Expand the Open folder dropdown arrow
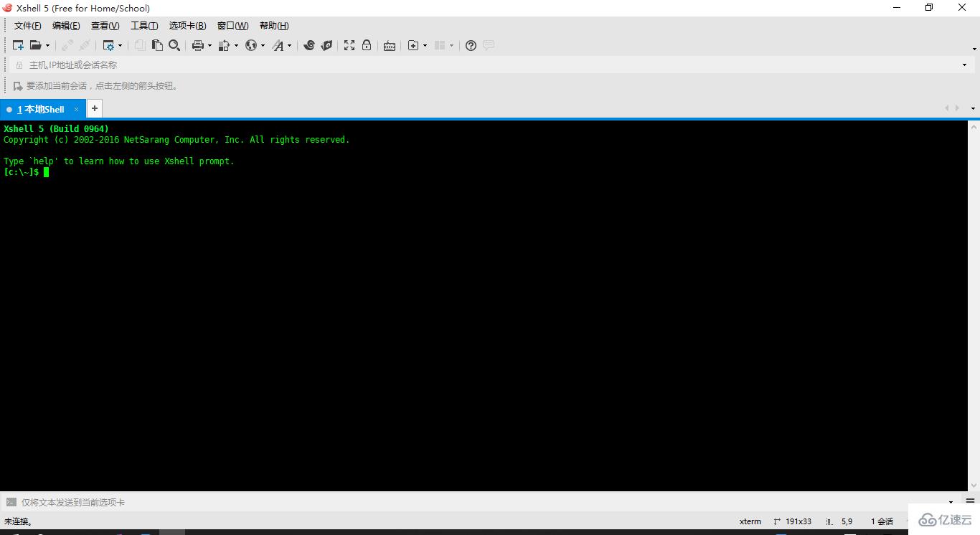Screen dimensions: 980x535 (x=48, y=45)
